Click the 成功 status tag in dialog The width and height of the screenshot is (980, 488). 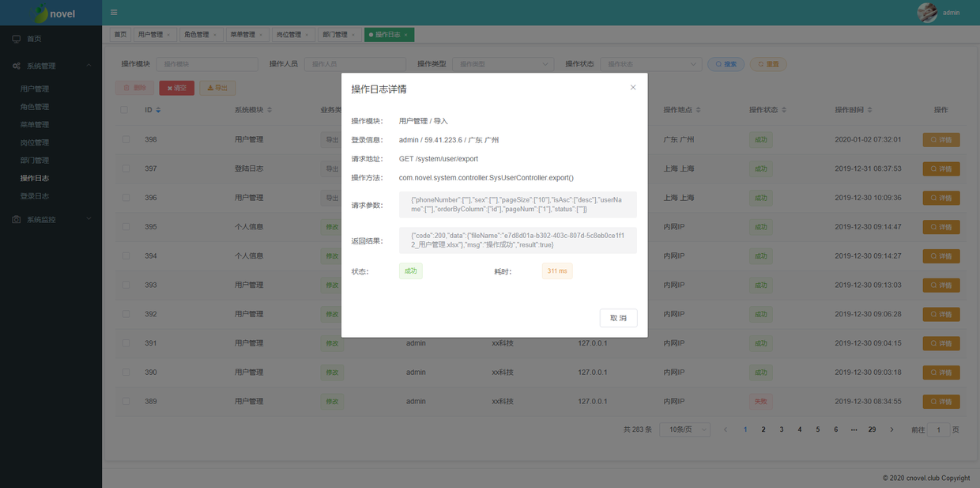click(x=411, y=271)
